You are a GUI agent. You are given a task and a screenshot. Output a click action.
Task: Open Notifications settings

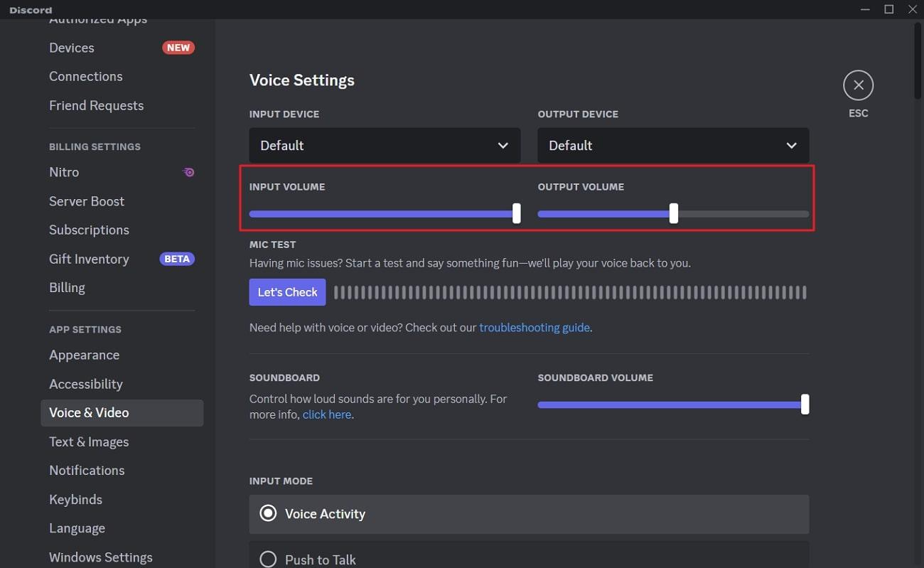pos(87,470)
